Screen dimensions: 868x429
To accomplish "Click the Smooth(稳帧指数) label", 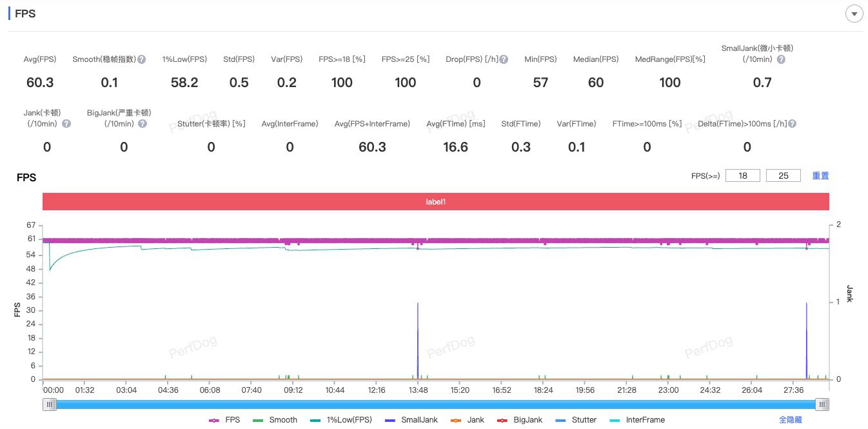I will 104,59.
